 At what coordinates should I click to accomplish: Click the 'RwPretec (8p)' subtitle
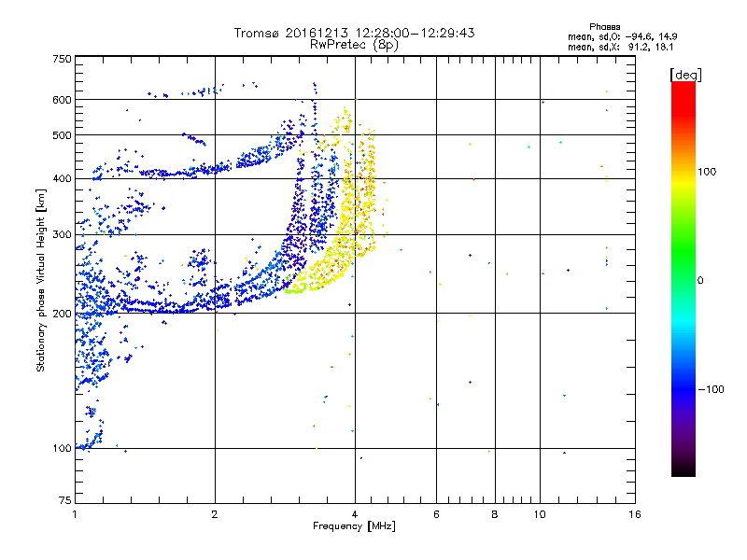[x=354, y=45]
